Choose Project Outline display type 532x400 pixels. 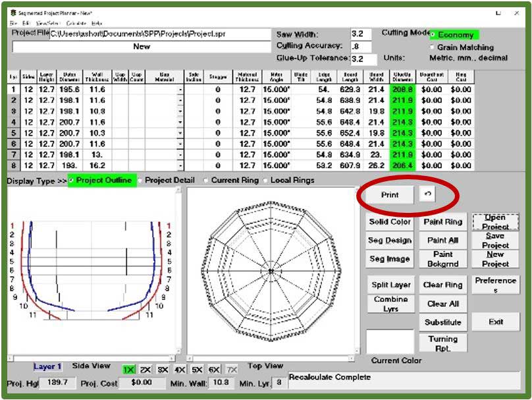coord(102,181)
